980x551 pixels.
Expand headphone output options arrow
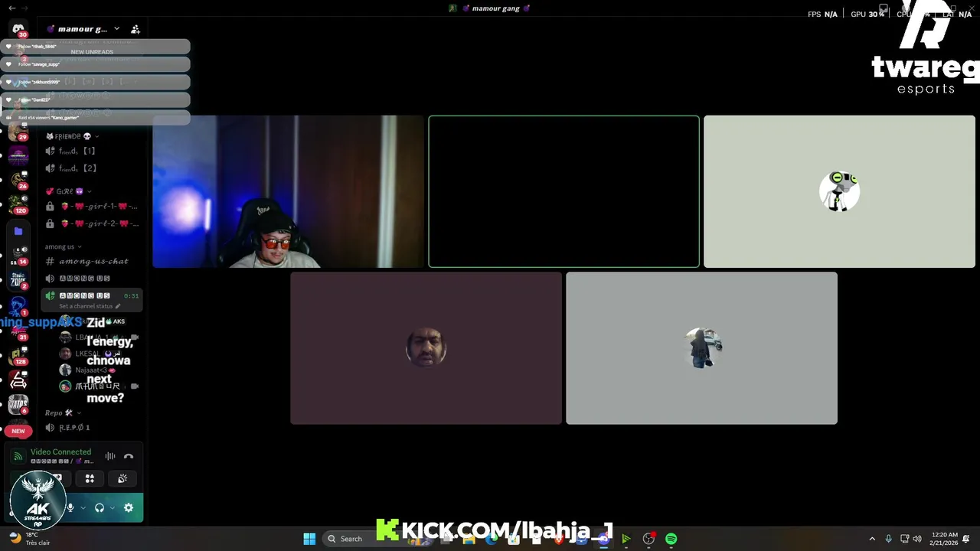point(112,507)
